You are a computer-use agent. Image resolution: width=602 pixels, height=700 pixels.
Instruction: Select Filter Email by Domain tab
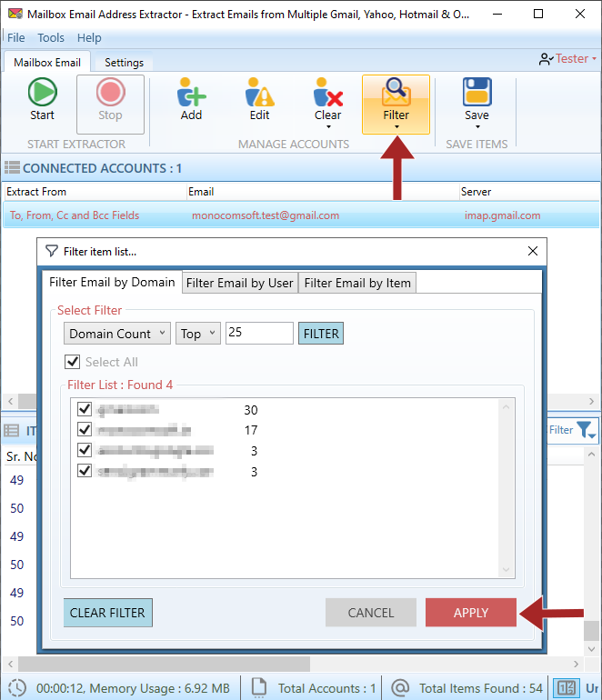point(112,282)
